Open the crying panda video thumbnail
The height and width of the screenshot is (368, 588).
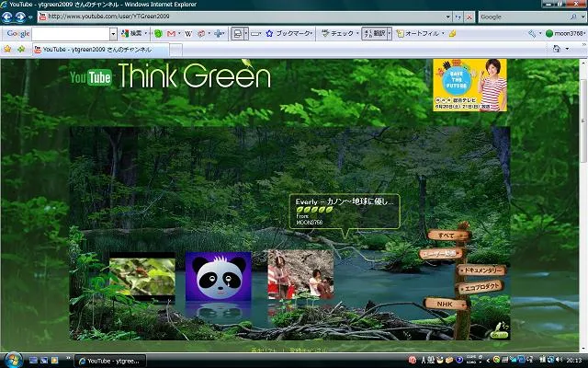219,276
